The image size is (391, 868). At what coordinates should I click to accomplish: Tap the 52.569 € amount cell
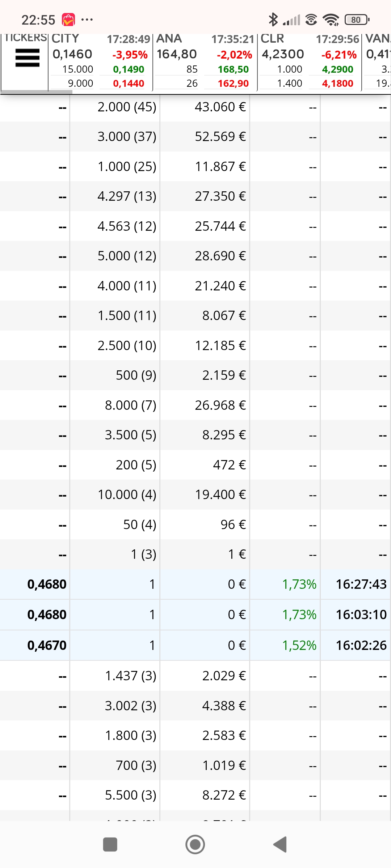[220, 136]
